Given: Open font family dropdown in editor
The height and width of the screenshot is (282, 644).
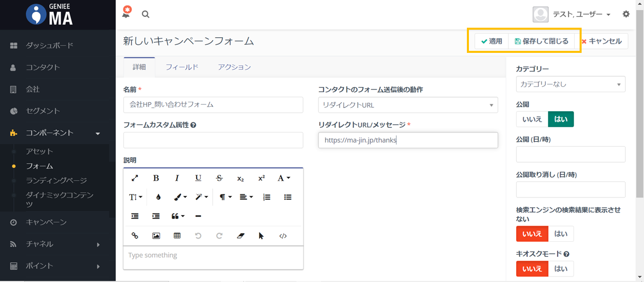Looking at the screenshot, I should pyautogui.click(x=284, y=178).
